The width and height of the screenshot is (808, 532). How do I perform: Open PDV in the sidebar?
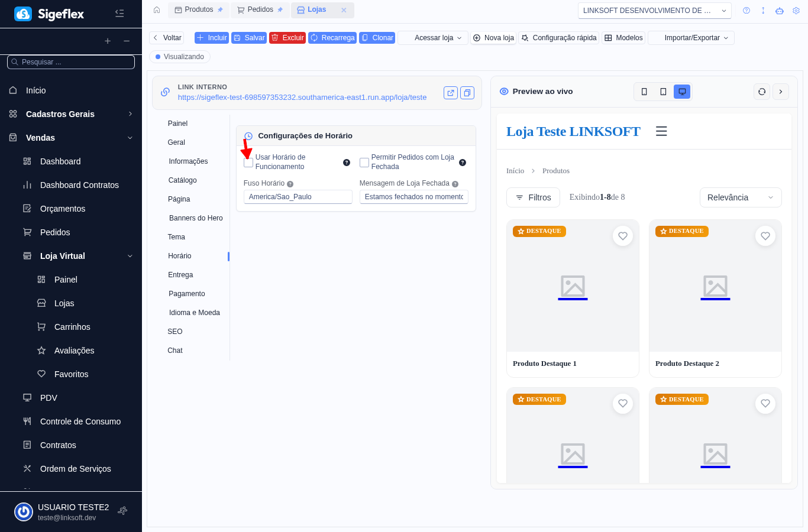49,398
